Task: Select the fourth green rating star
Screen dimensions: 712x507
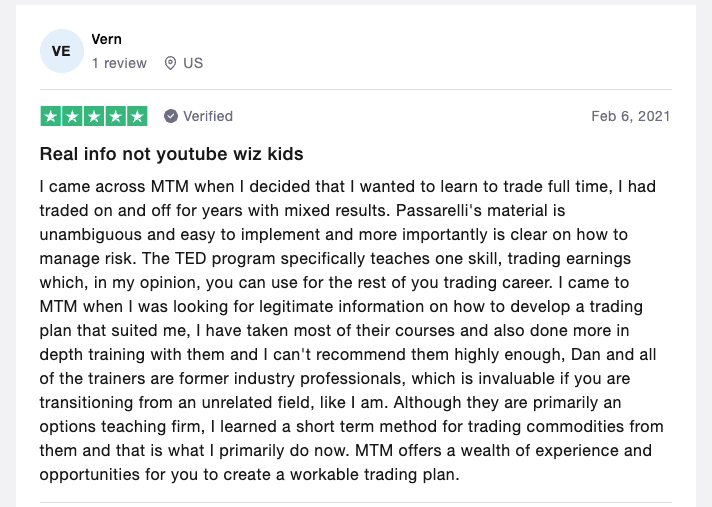Action: 115,116
